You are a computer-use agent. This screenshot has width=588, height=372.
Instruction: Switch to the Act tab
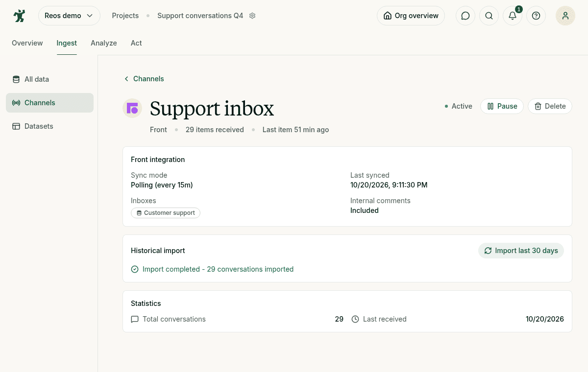pyautogui.click(x=136, y=43)
